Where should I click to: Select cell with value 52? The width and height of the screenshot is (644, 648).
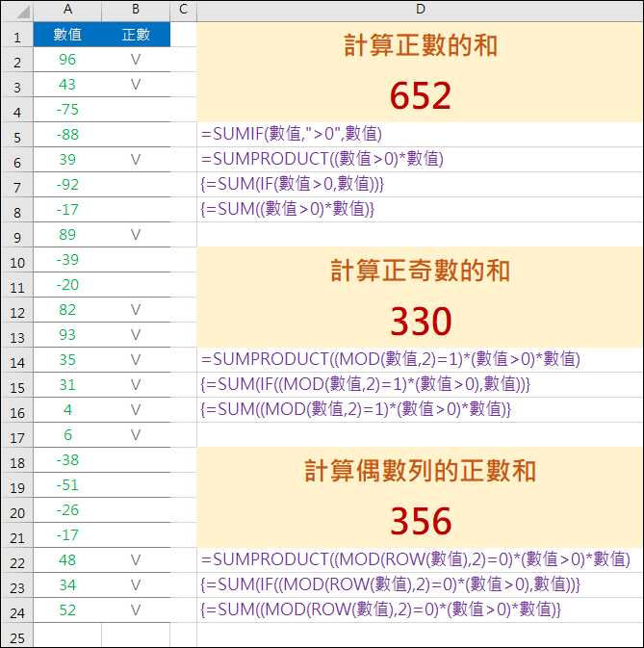[67, 610]
